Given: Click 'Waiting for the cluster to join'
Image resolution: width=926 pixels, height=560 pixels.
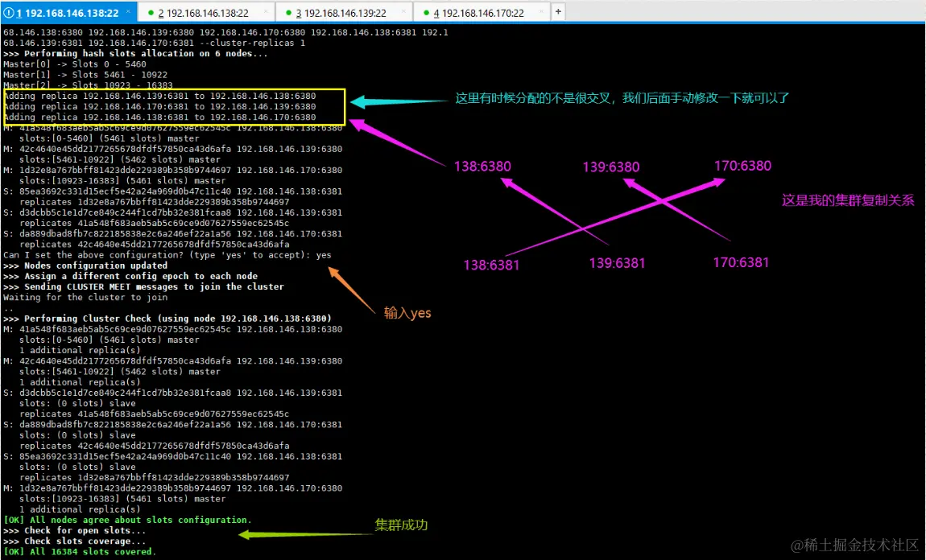Looking at the screenshot, I should pos(85,298).
